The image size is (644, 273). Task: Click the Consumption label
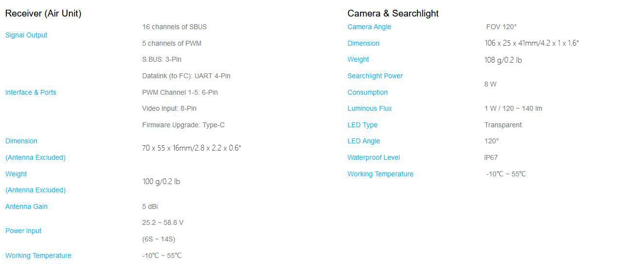pyautogui.click(x=367, y=92)
